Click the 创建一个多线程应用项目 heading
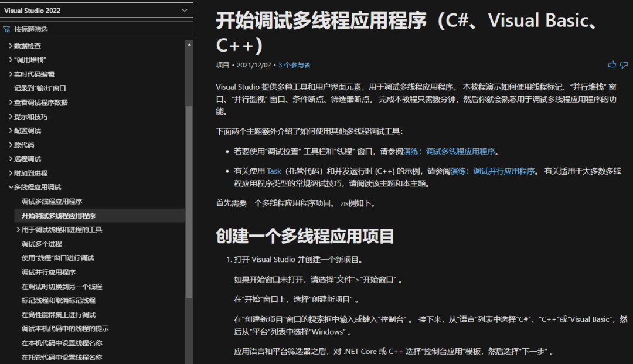Viewport: 633px width, 364px height. coord(305,236)
